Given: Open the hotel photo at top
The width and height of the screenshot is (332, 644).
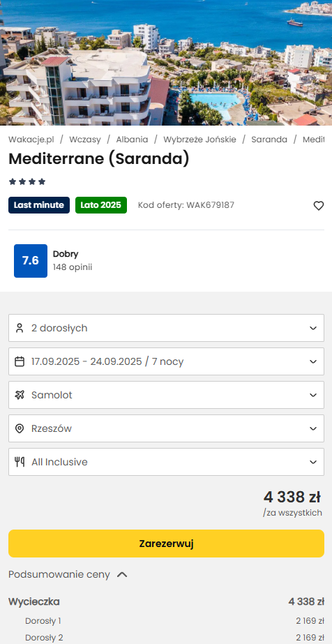Looking at the screenshot, I should coord(166,62).
